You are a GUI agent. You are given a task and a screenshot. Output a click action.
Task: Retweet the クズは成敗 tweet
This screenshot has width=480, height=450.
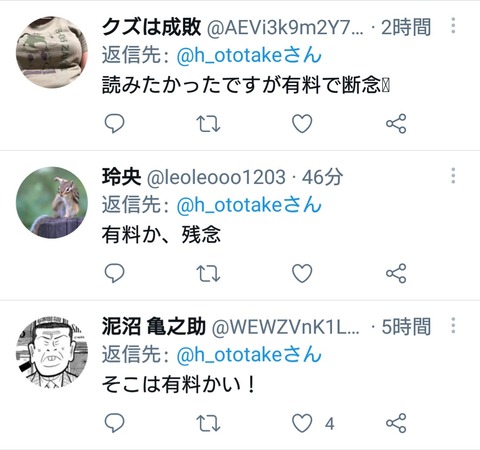pos(208,124)
